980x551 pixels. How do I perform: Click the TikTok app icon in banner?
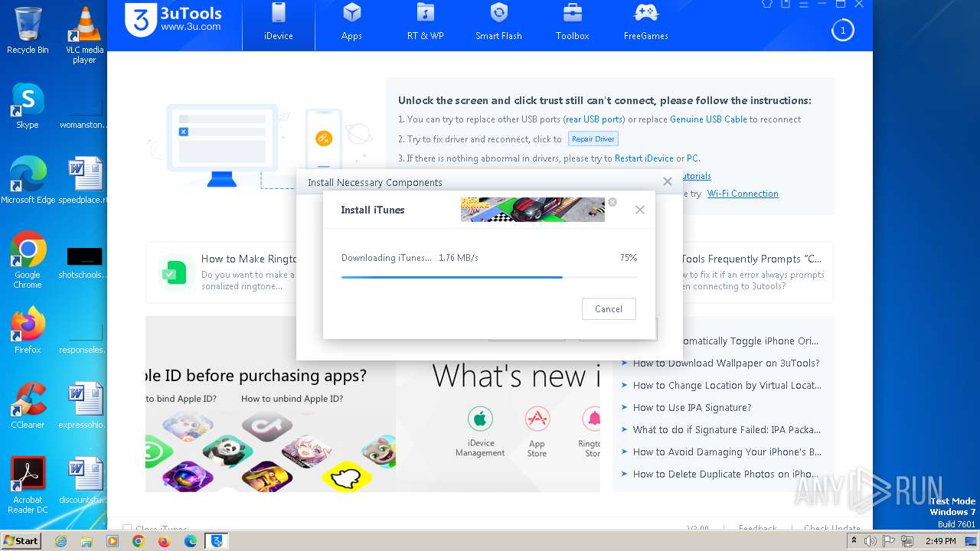[x=266, y=425]
